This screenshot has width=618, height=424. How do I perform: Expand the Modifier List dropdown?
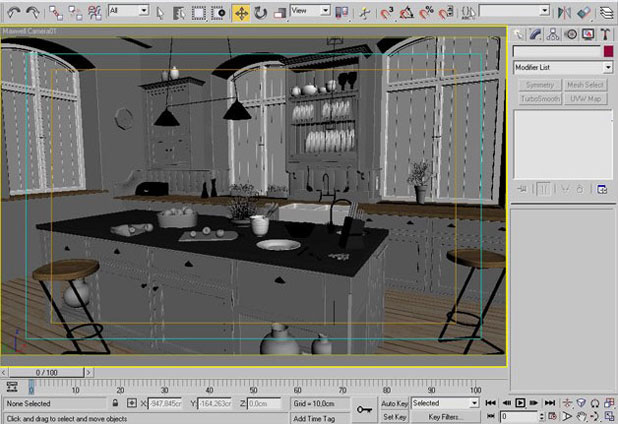pos(563,67)
